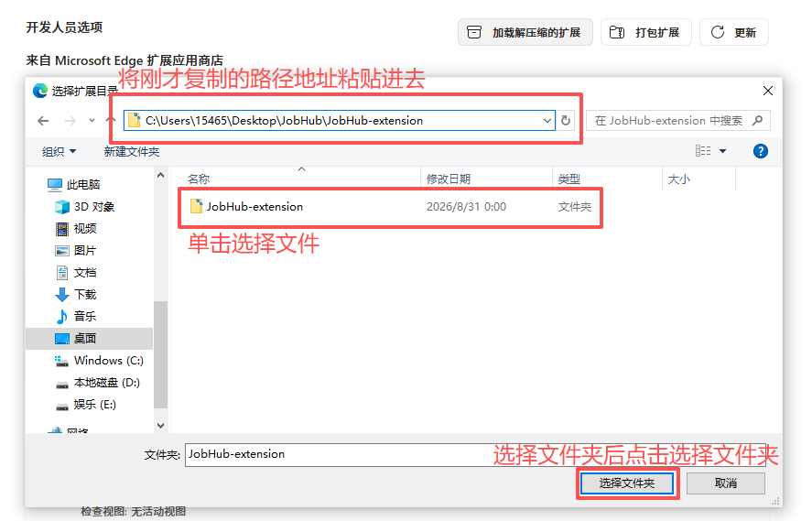Click the date 2026/8/31 0:00 cell
Viewport: 812px width, 521px height.
[466, 207]
